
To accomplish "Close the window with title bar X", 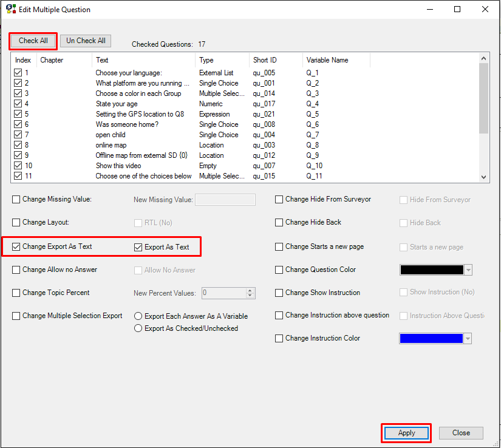I will point(485,9).
